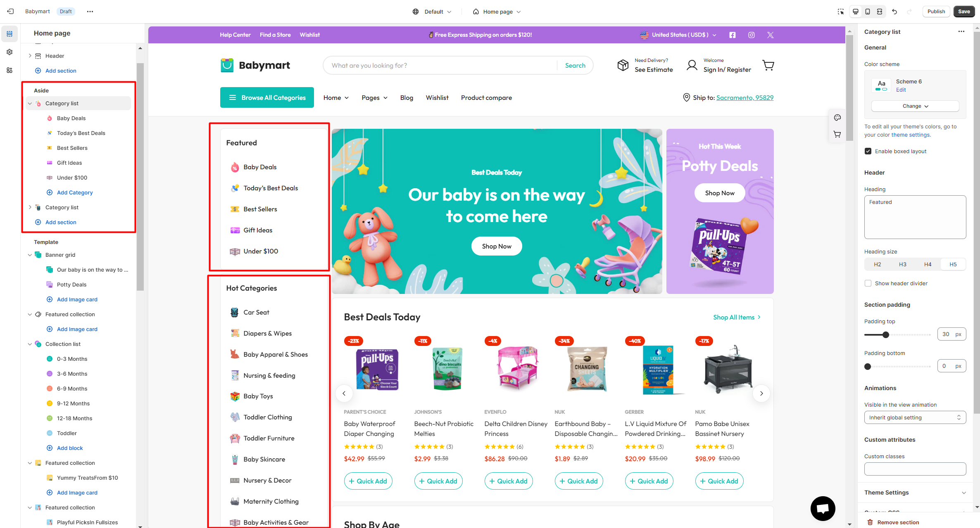Open the Home page template dropdown
Screen dimensions: 980x528
pyautogui.click(x=497, y=12)
